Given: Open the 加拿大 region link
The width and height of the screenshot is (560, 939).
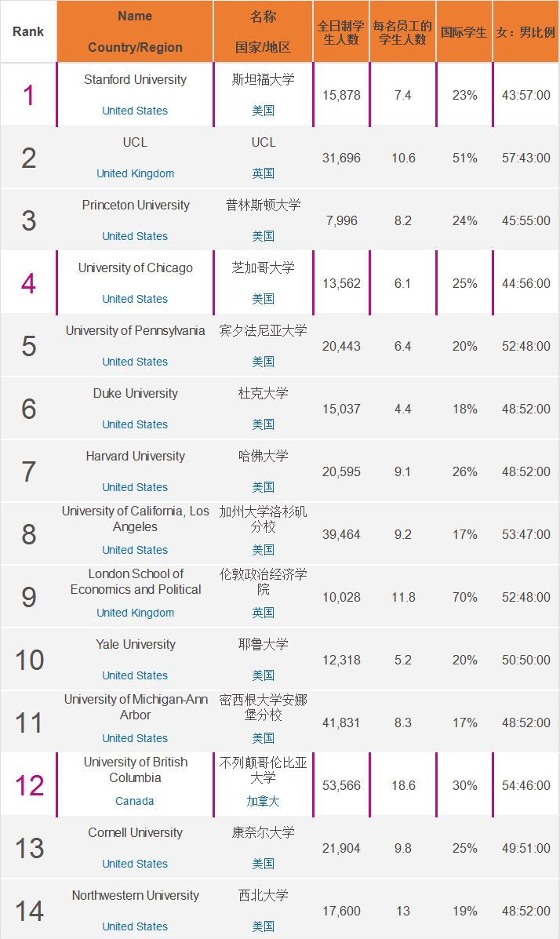Looking at the screenshot, I should click(264, 801).
